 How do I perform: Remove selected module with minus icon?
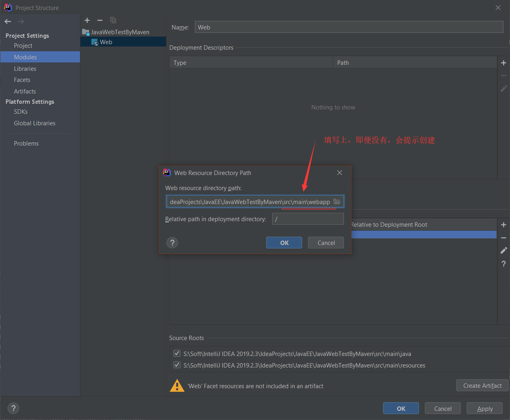point(100,20)
